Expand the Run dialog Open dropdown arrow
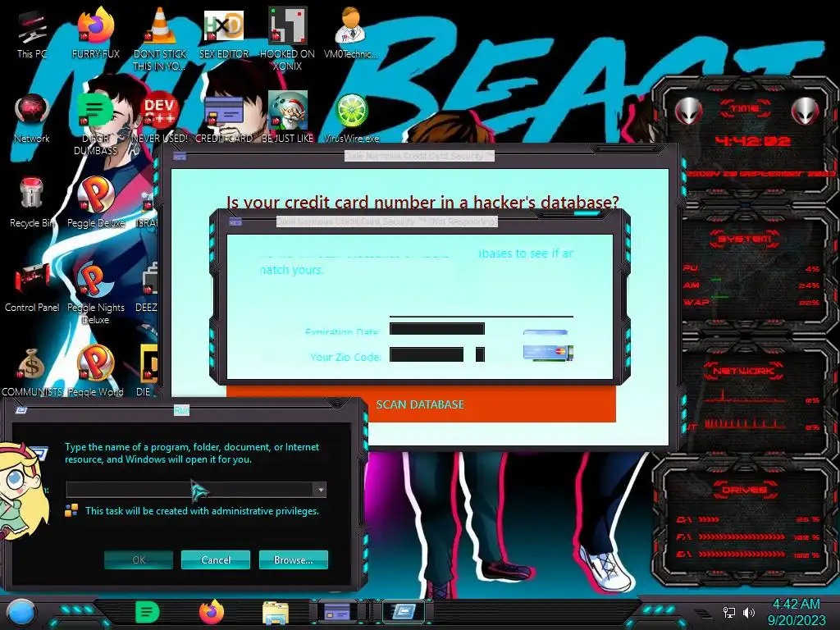 (x=320, y=490)
